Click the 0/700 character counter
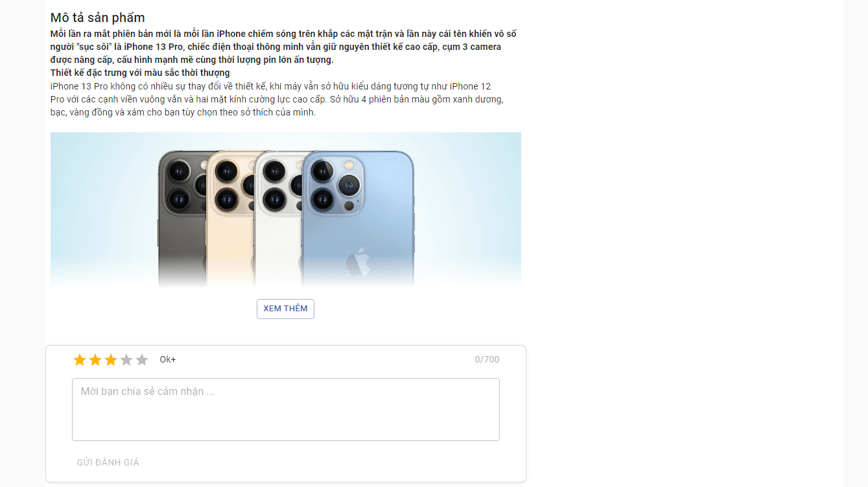This screenshot has width=868, height=487. 487,359
